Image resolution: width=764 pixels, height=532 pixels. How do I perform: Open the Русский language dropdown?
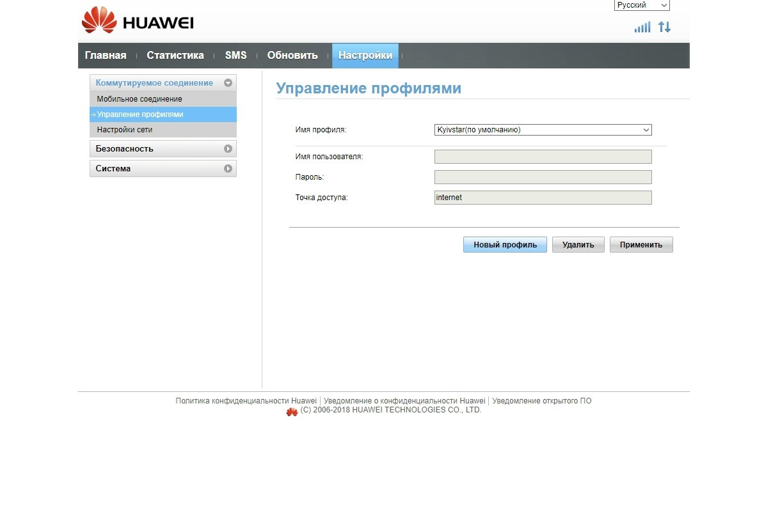[642, 5]
